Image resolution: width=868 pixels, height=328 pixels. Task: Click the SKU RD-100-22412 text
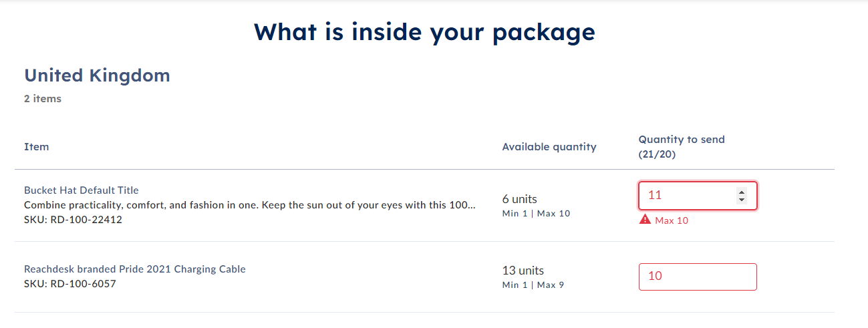pyautogui.click(x=74, y=219)
